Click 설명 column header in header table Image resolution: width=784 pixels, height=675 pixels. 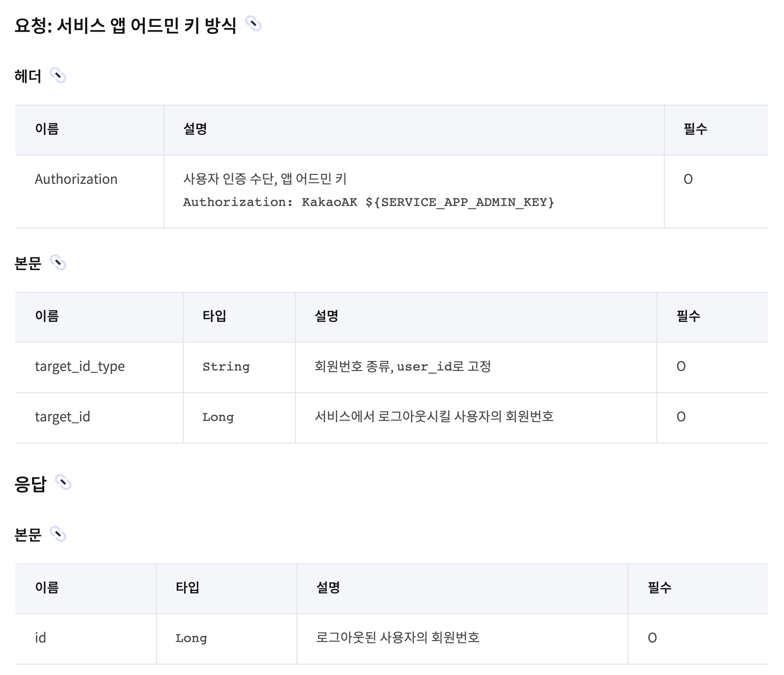tap(195, 129)
